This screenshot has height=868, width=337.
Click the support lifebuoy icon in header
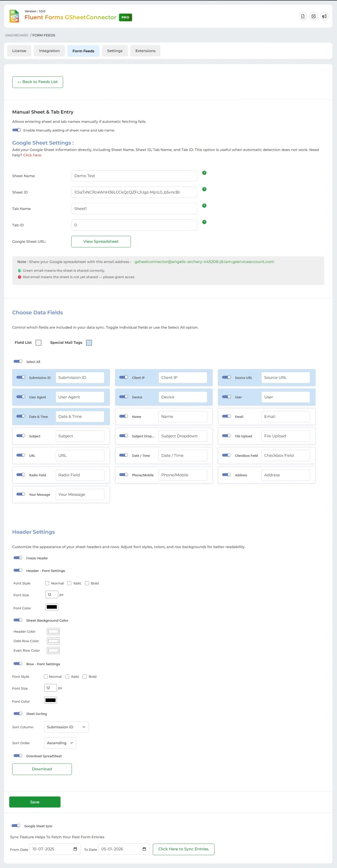(x=314, y=16)
